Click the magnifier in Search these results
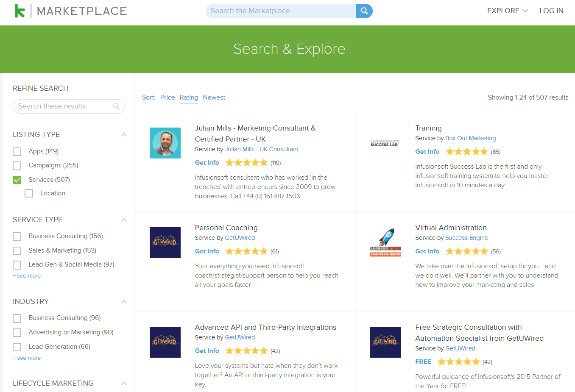Screen dimensions: 575x392 pyautogui.click(x=116, y=106)
